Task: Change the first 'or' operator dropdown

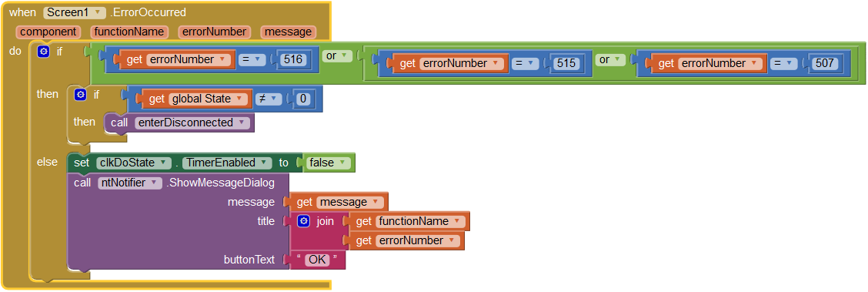Action: [x=337, y=56]
